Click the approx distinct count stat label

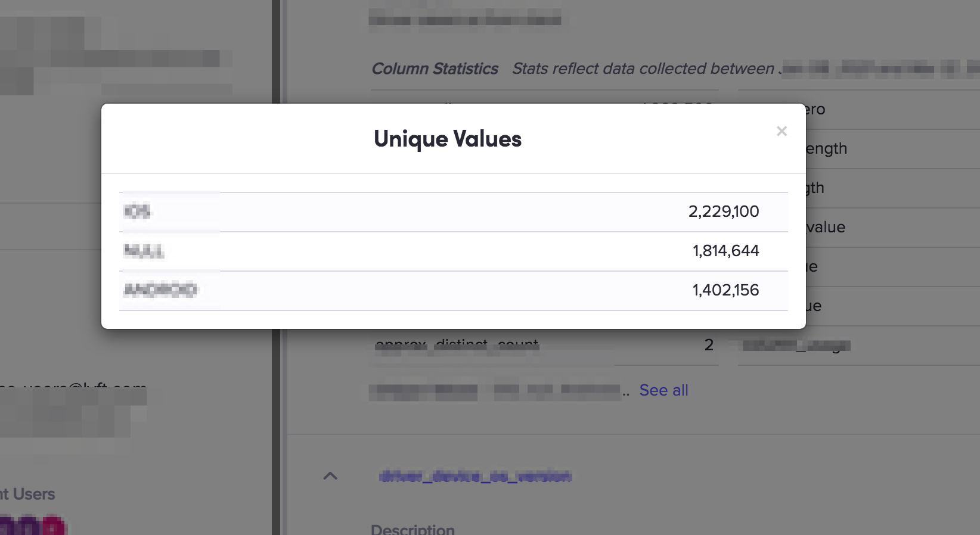pos(457,345)
